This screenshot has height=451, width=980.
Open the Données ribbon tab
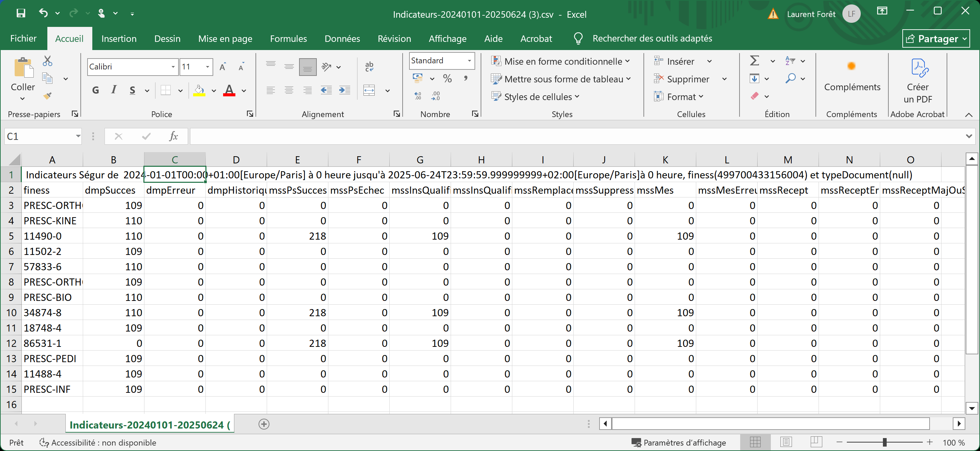coord(342,38)
